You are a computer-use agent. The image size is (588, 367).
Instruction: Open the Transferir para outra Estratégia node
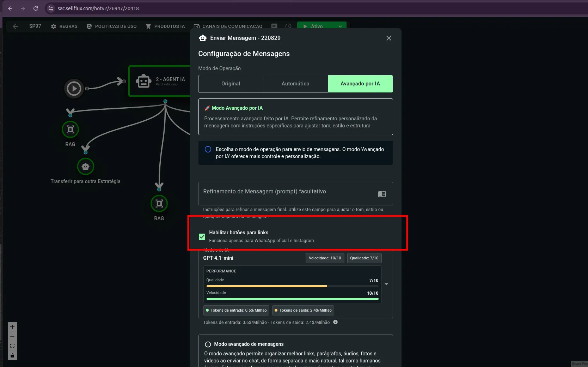[x=85, y=167]
